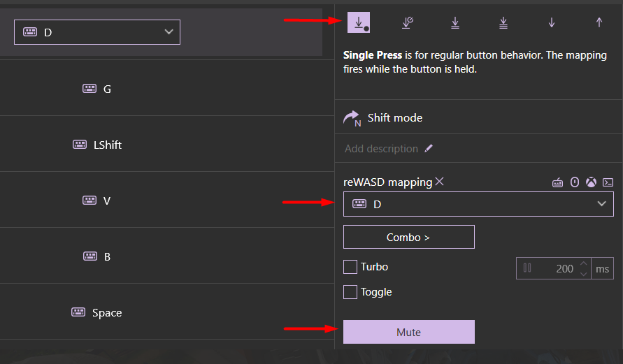Open the reWASD mapping D dropdown
This screenshot has width=623, height=364.
[478, 204]
